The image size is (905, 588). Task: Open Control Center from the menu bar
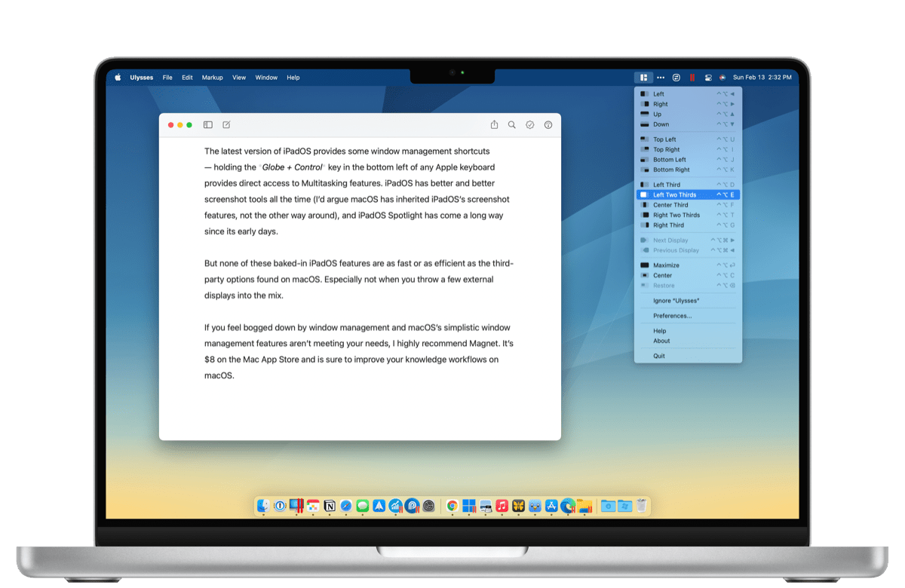coord(708,77)
